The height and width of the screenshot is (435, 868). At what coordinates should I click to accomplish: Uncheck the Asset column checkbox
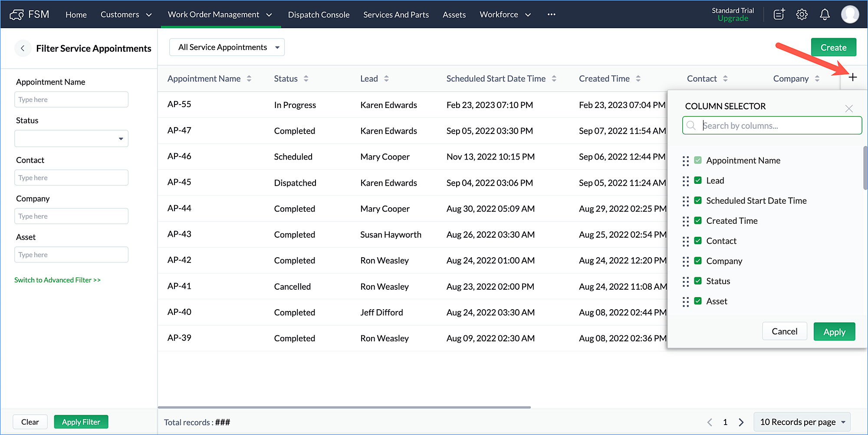tap(698, 301)
